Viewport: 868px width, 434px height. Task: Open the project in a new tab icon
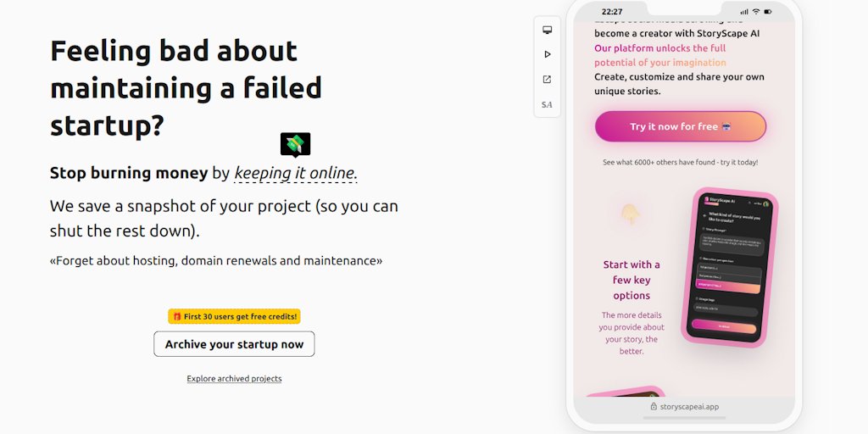pyautogui.click(x=547, y=80)
